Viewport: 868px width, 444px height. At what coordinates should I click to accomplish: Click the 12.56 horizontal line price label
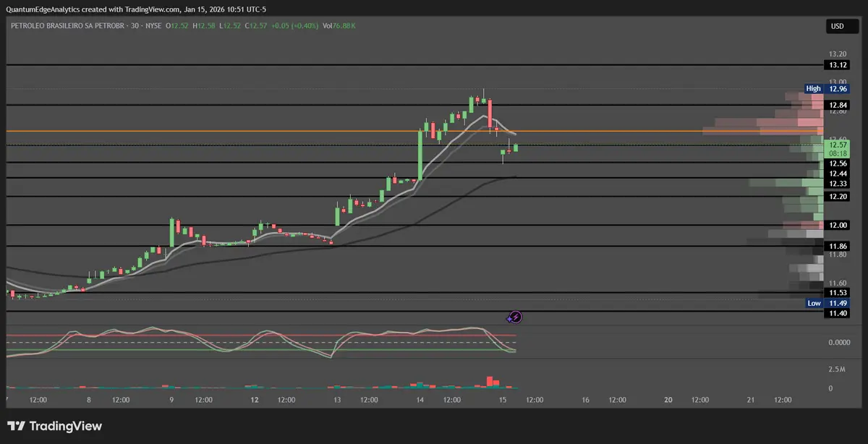click(x=838, y=163)
